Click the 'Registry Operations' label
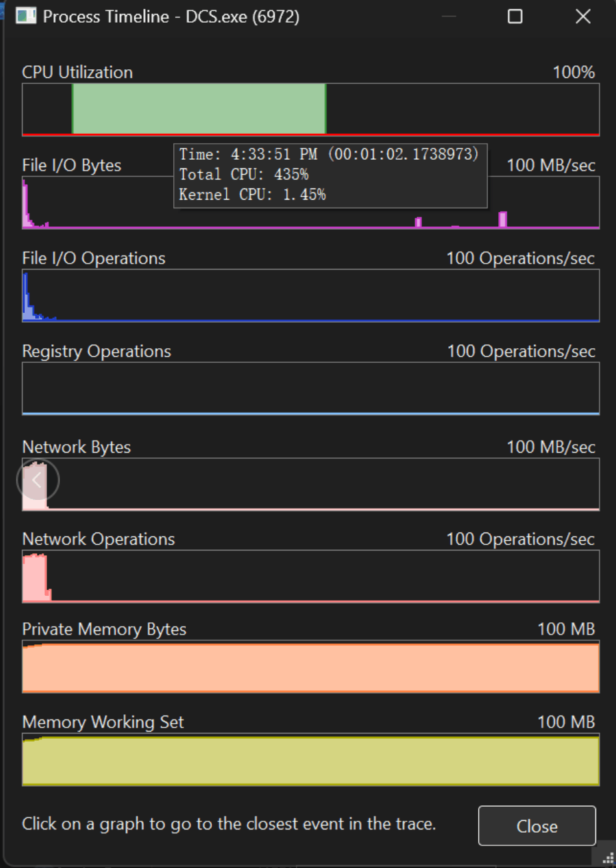This screenshot has height=868, width=616. pos(97,351)
